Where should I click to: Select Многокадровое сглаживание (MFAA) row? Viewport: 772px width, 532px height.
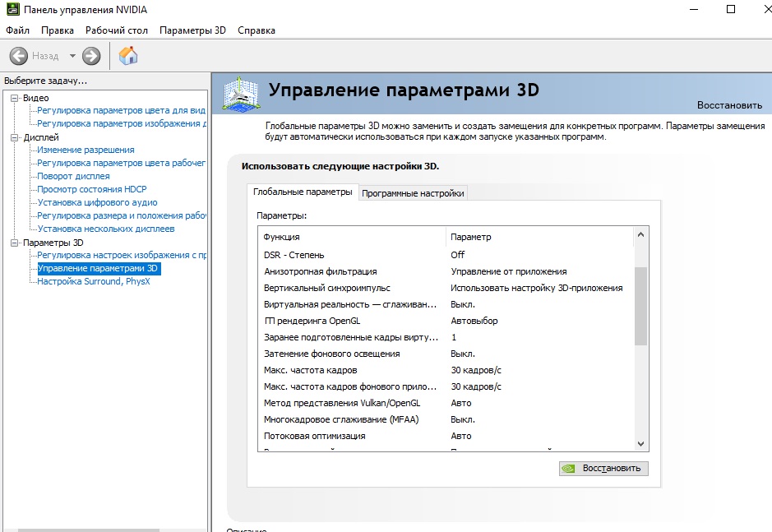coord(445,419)
